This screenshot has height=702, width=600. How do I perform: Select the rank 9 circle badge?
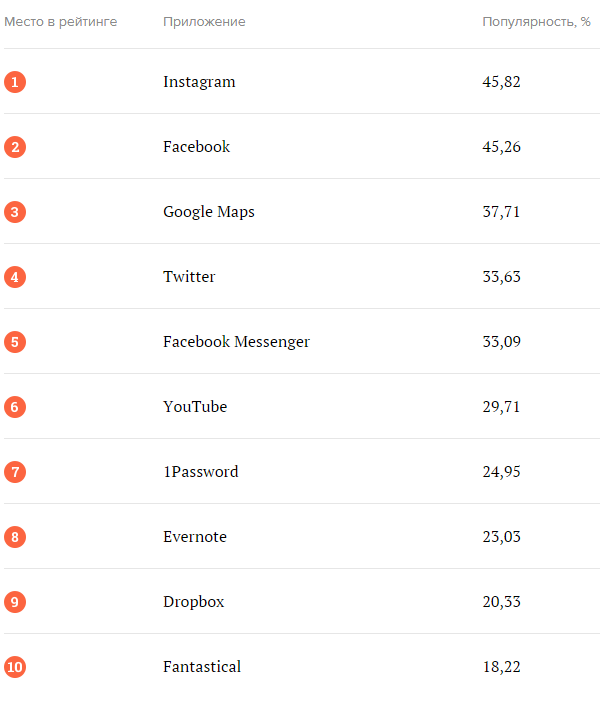[x=15, y=602]
